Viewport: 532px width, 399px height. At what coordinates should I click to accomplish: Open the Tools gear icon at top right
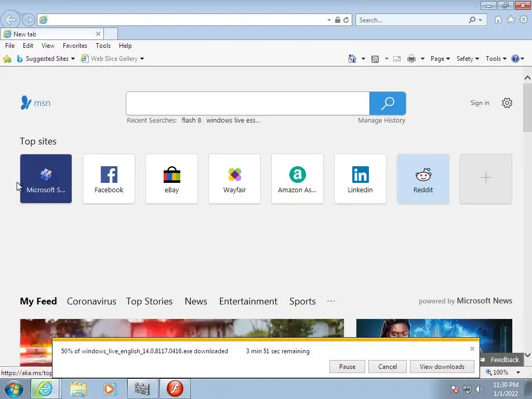(524, 20)
